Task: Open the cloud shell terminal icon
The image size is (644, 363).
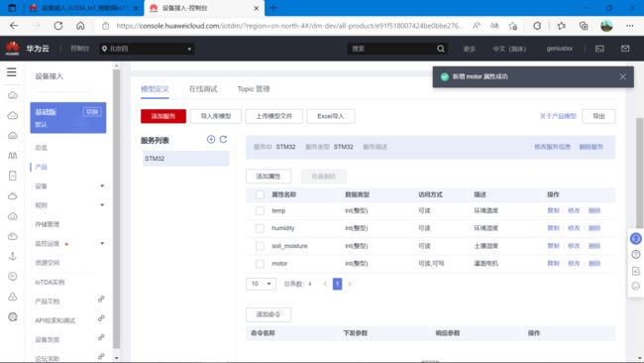Action: tap(599, 49)
